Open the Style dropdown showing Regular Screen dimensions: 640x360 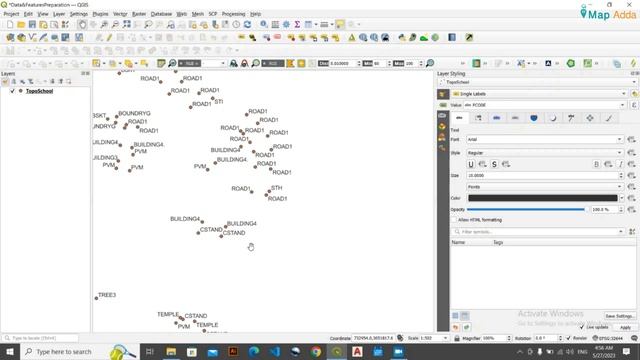tap(544, 153)
